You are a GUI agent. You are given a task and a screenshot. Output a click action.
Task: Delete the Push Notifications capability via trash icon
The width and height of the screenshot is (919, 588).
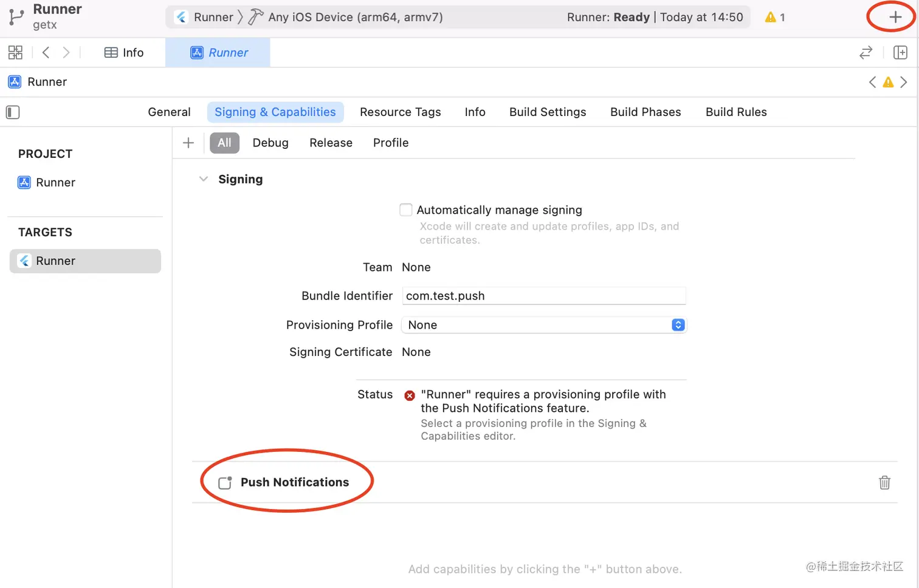pos(884,482)
